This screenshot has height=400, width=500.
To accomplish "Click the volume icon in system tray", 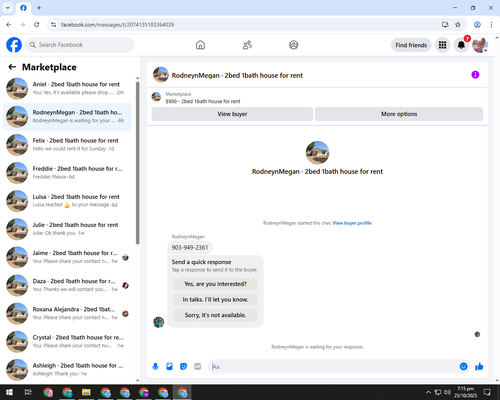I will [447, 392].
